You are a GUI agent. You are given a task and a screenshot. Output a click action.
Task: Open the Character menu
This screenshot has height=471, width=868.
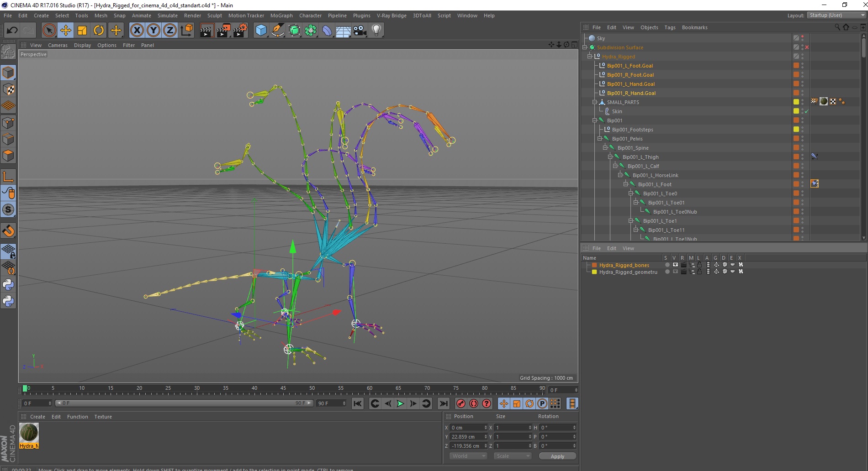click(x=310, y=16)
